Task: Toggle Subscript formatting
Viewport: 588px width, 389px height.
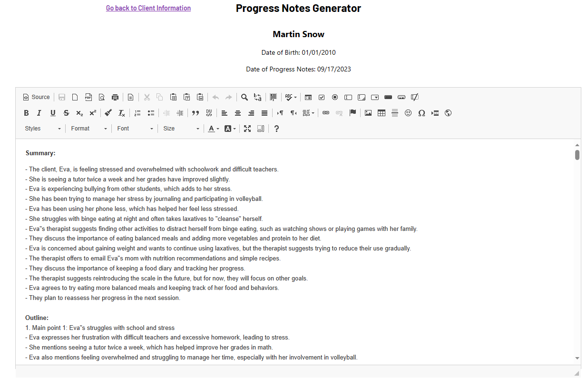Action: tap(79, 113)
